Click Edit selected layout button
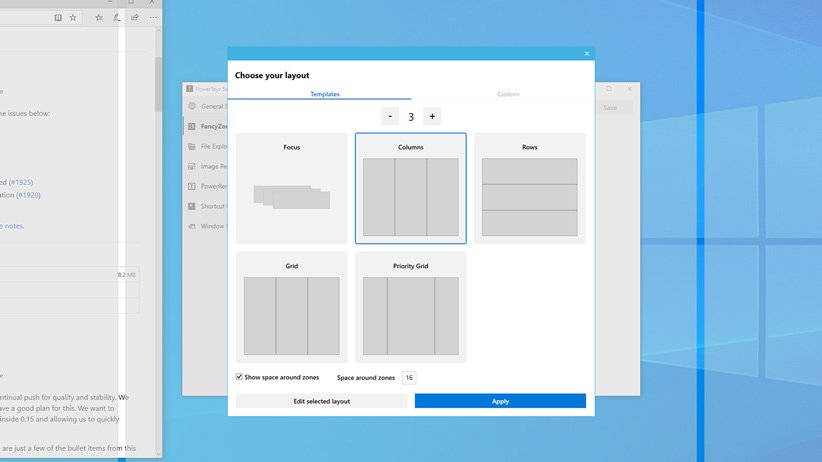The height and width of the screenshot is (462, 822). [321, 401]
